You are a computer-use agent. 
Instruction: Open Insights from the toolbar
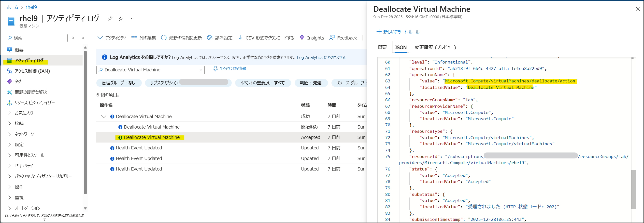312,38
